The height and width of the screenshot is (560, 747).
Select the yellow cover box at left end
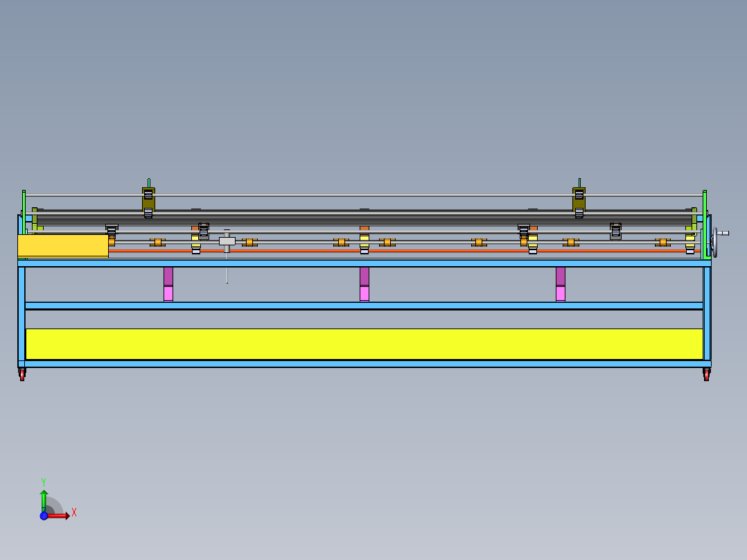pos(63,246)
